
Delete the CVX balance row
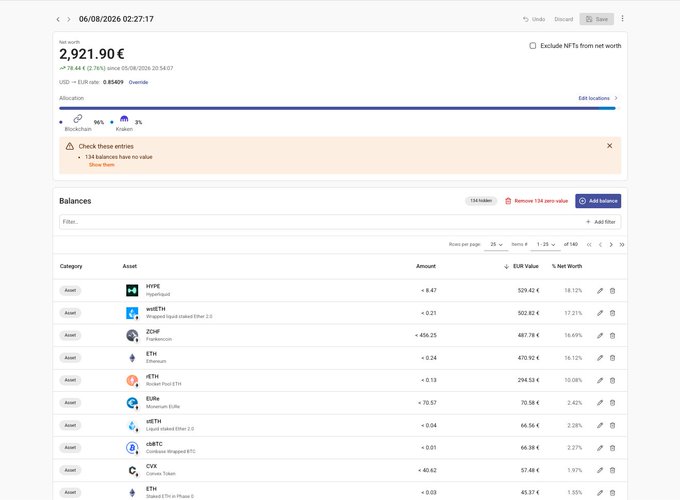(x=612, y=470)
